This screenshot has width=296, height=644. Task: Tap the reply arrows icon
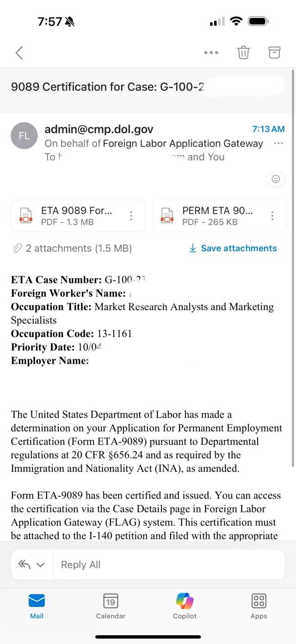click(24, 564)
